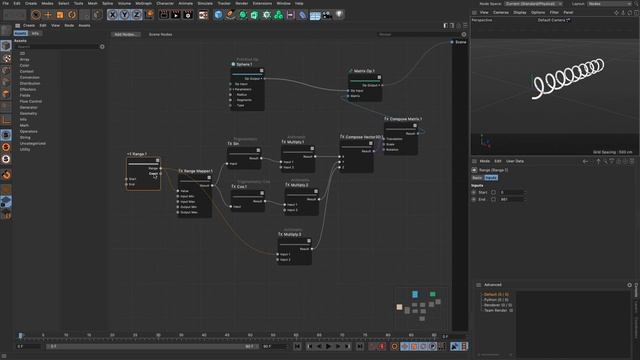Screen dimensions: 640x360
Task: Click Render View clapperboard icon
Action: [164, 15]
